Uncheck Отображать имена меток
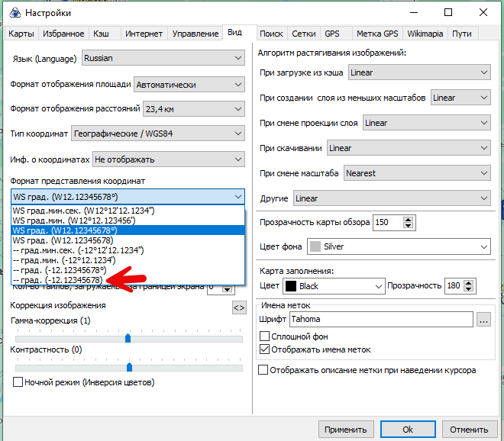 [265, 349]
